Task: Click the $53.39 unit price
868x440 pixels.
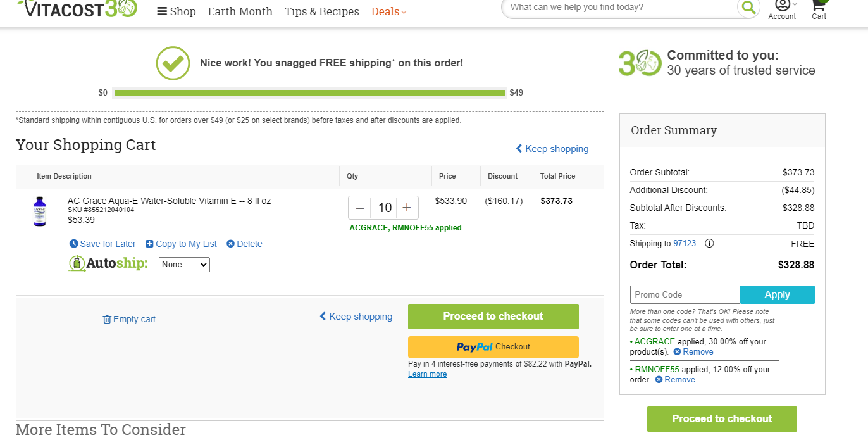Action: coord(82,220)
